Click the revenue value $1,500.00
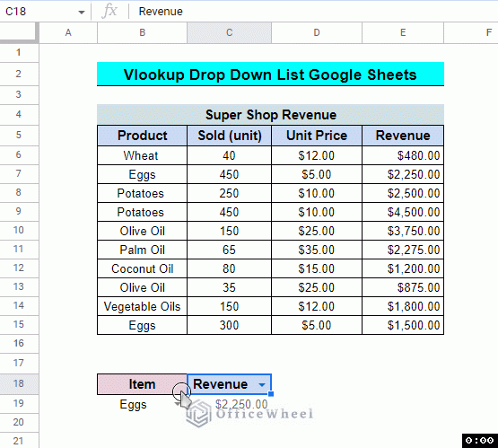The image size is (498, 448). pos(403,325)
